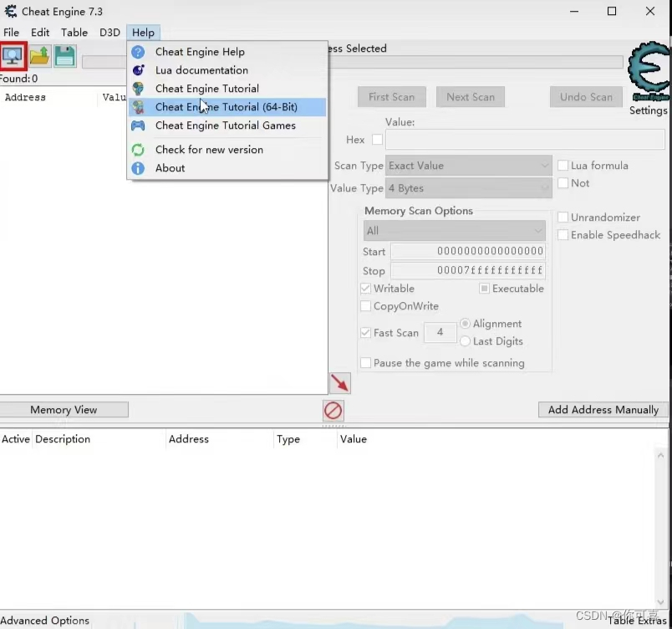Enable the Lua formula checkbox
The height and width of the screenshot is (629, 672).
coord(563,166)
